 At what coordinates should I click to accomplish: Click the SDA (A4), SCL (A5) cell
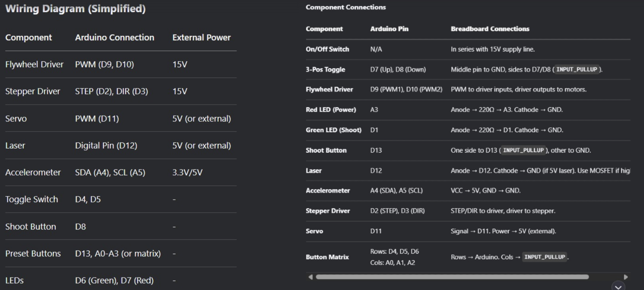point(110,172)
